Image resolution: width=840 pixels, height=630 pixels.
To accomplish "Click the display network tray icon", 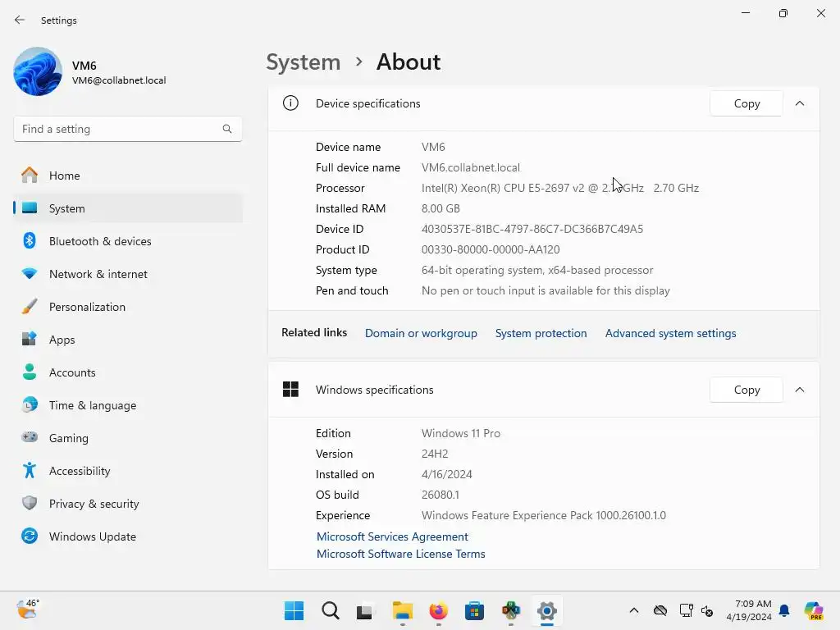I will pos(686,610).
